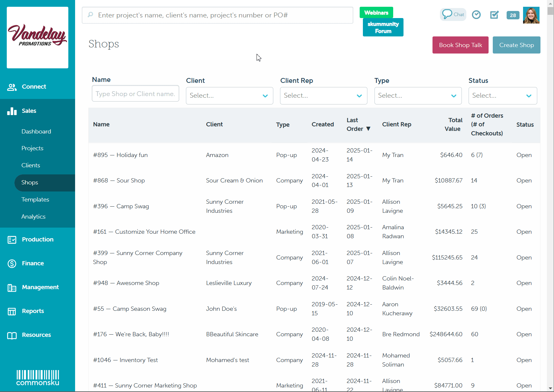Click the clock reminders icon
This screenshot has width=554, height=392.
point(476,15)
